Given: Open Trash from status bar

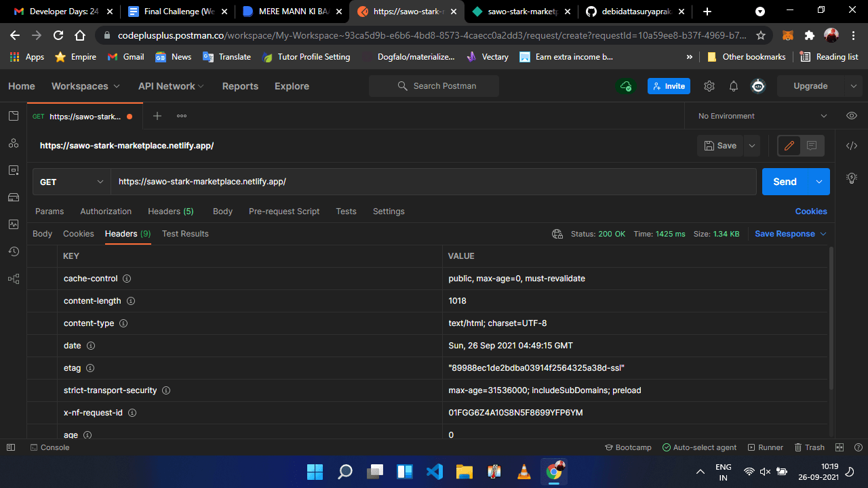Looking at the screenshot, I should point(809,447).
